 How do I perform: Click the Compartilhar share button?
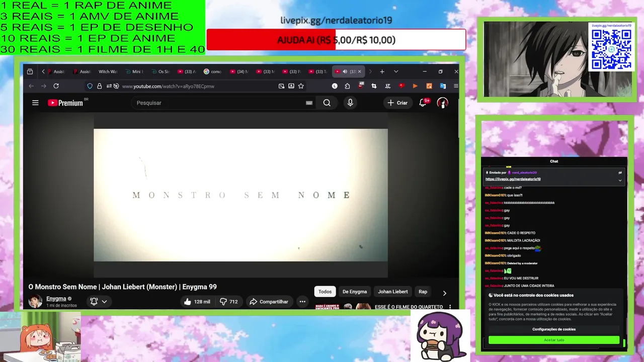click(x=269, y=302)
